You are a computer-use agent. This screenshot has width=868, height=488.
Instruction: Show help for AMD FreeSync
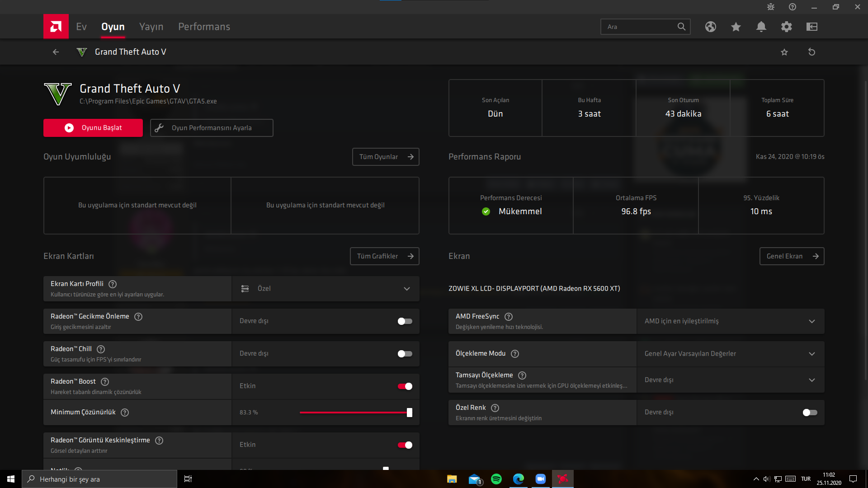click(509, 317)
